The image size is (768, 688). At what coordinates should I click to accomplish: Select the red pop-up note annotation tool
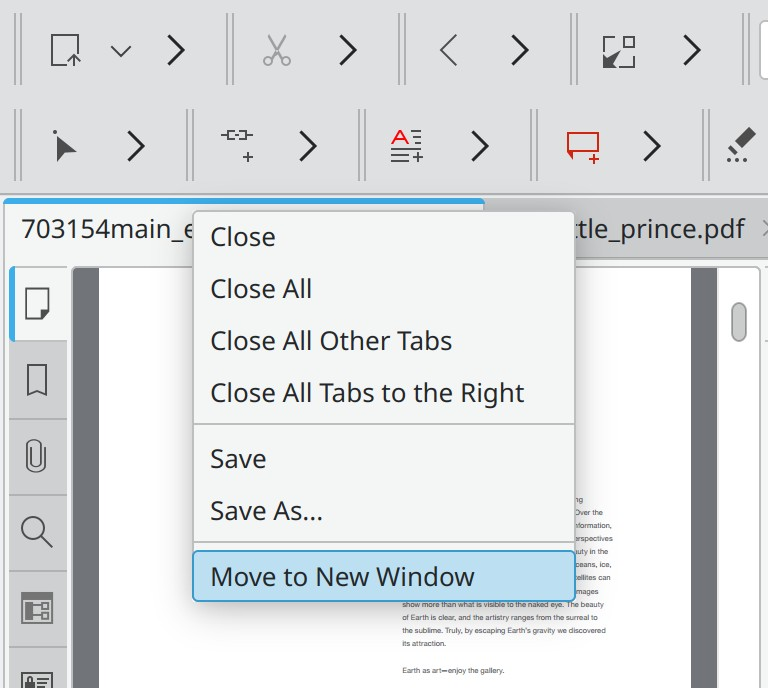tap(583, 147)
